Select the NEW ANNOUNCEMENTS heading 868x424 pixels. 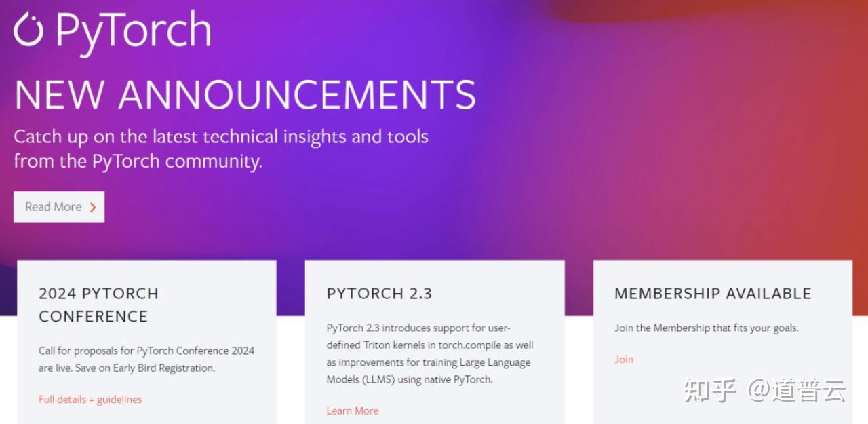(245, 94)
